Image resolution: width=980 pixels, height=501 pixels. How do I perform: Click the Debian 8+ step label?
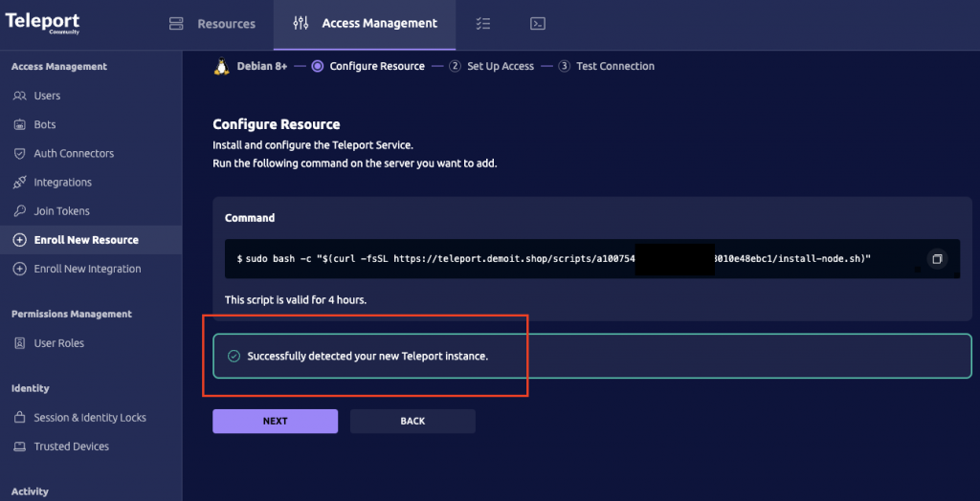point(262,66)
